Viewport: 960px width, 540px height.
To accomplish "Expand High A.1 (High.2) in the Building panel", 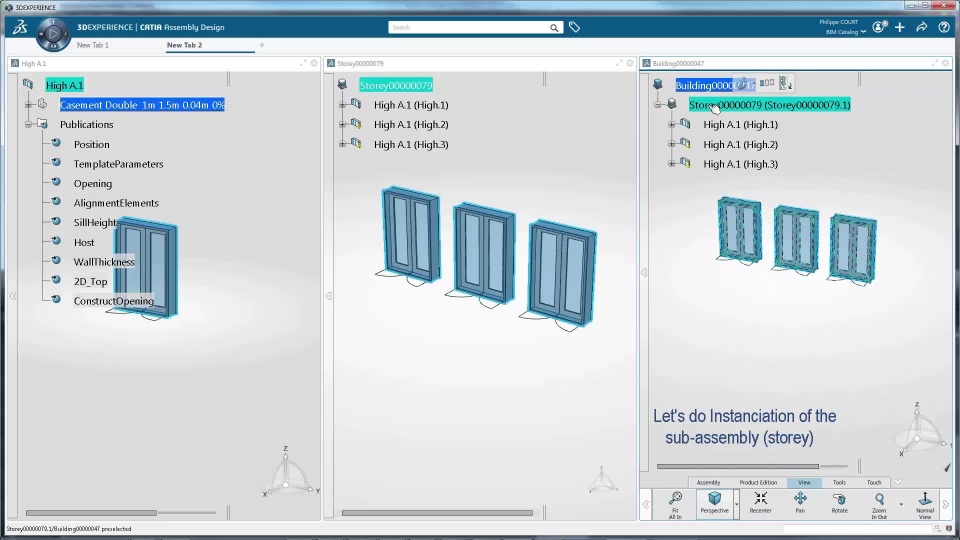I will point(672,144).
